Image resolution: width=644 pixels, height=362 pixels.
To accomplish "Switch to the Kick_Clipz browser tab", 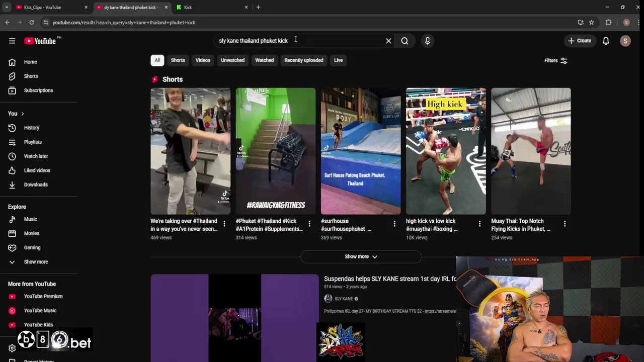I will coord(50,7).
